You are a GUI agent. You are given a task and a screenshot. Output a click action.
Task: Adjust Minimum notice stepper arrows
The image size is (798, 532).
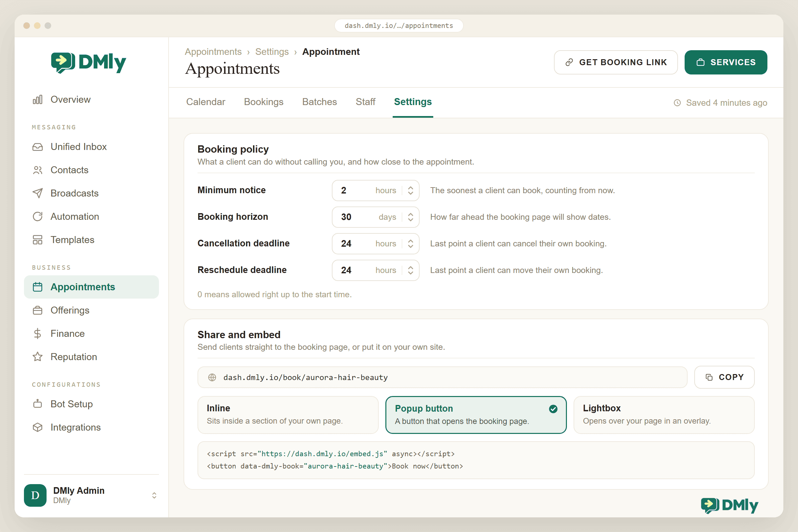coord(411,190)
